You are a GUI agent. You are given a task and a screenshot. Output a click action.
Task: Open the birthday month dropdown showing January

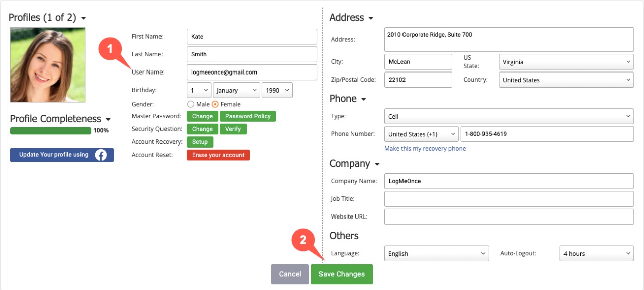(236, 90)
